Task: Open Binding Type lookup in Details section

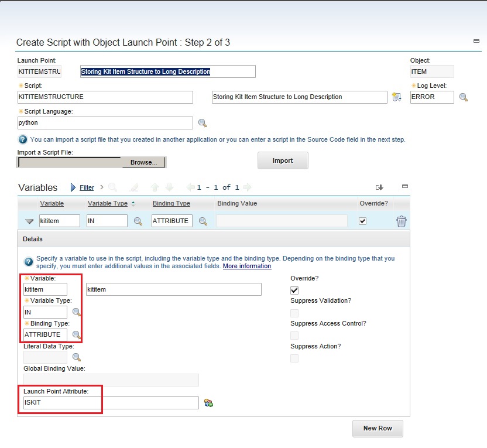Action: pos(77,334)
